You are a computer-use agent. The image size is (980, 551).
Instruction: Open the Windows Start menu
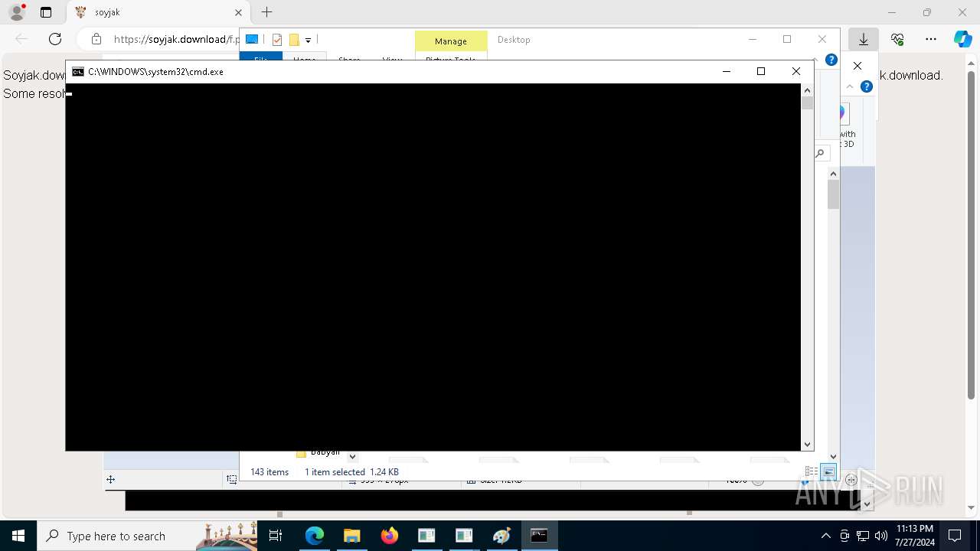(x=18, y=536)
